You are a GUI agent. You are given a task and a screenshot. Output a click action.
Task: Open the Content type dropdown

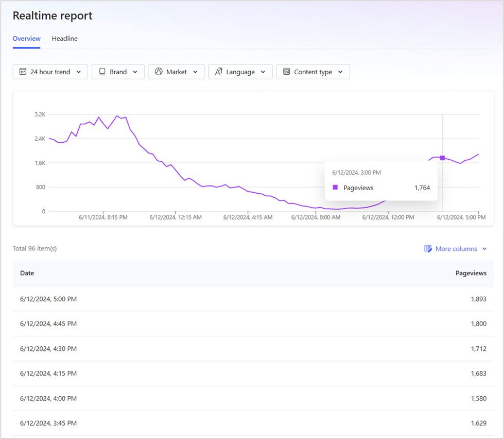(x=340, y=72)
